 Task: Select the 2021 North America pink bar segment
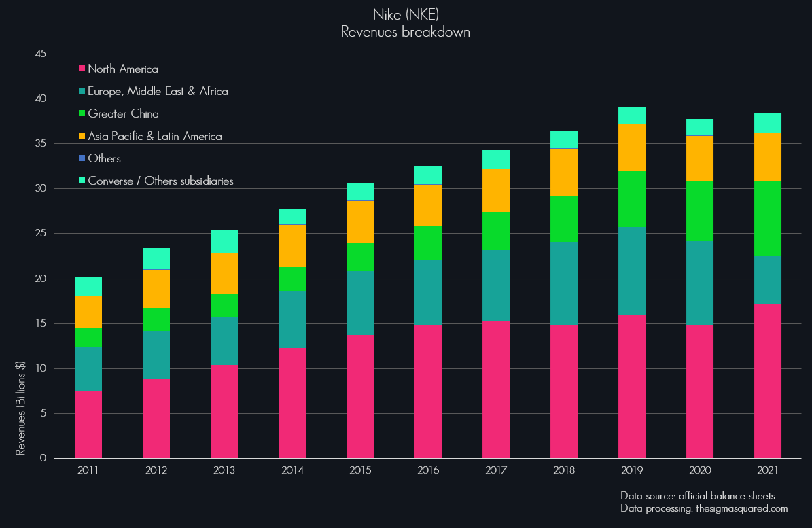(768, 381)
